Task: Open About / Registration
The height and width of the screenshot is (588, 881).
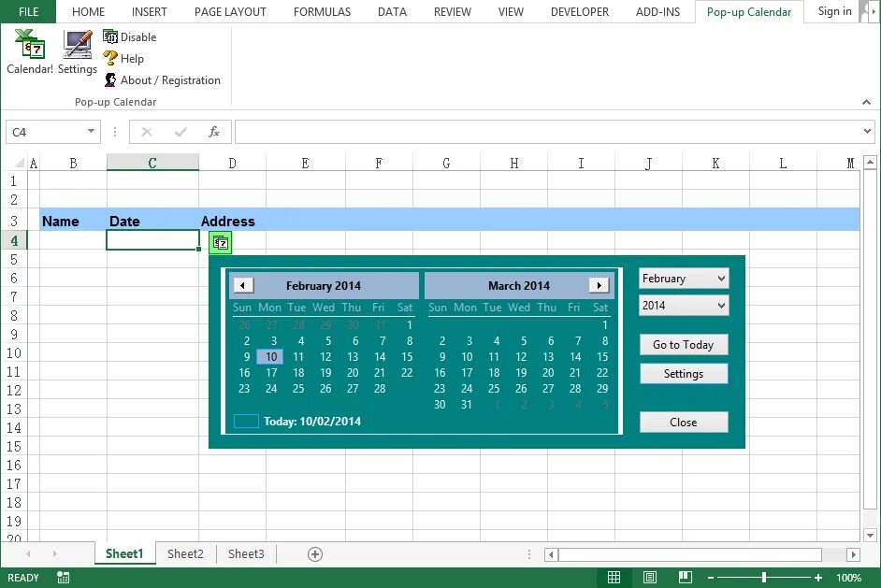Action: point(163,80)
